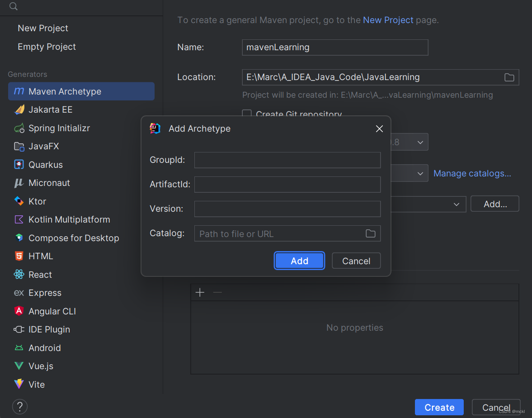This screenshot has height=418, width=532.
Task: Click the Ktor icon
Action: pyautogui.click(x=19, y=201)
